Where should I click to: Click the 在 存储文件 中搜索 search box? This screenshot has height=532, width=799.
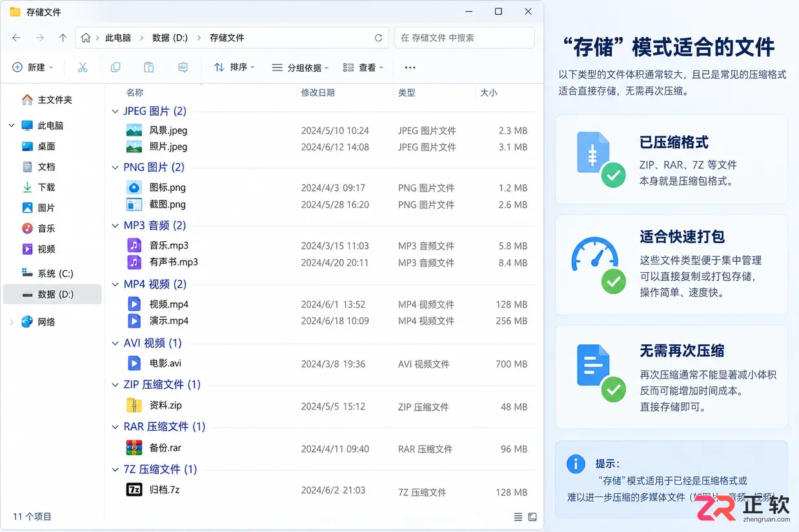(464, 38)
